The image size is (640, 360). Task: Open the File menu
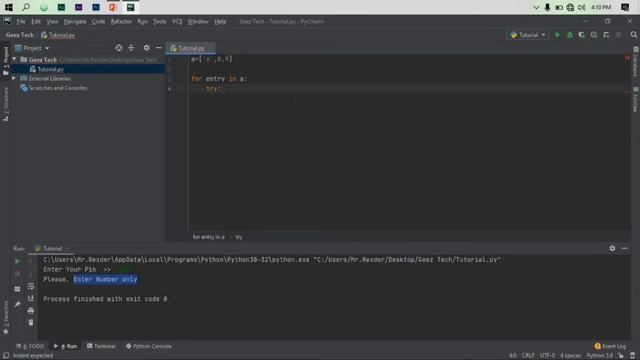click(21, 22)
